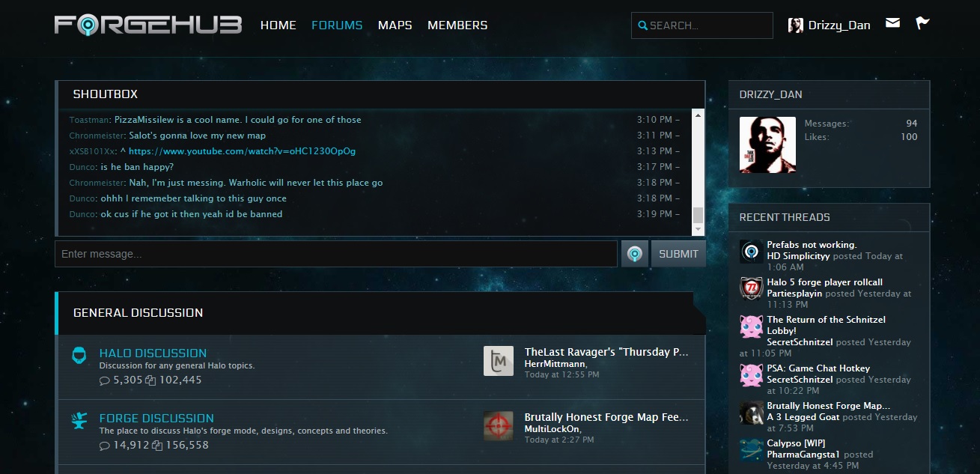Click the Enter message text field

click(335, 254)
